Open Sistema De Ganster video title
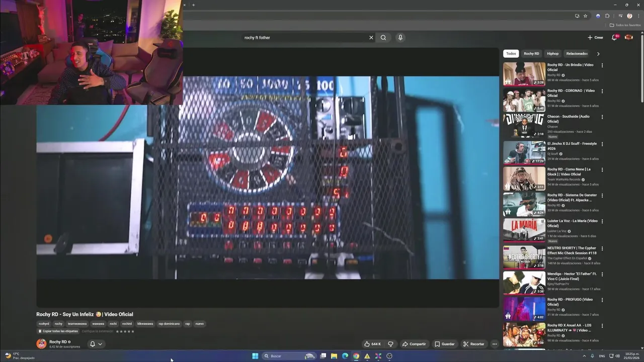Image resolution: width=644 pixels, height=362 pixels. click(x=572, y=198)
